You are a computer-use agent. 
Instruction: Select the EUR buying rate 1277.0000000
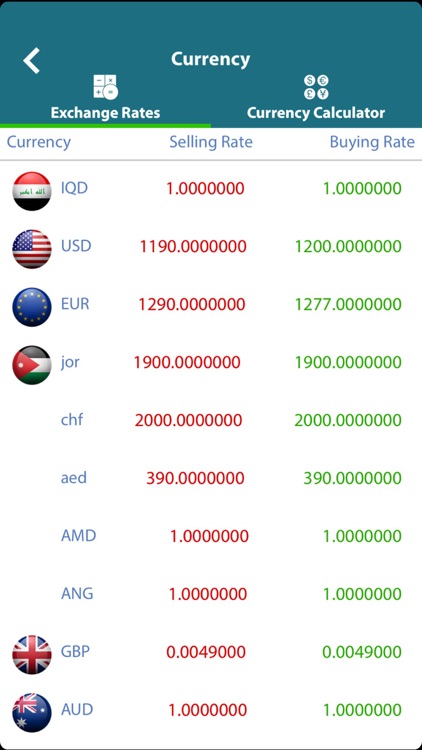tap(348, 304)
